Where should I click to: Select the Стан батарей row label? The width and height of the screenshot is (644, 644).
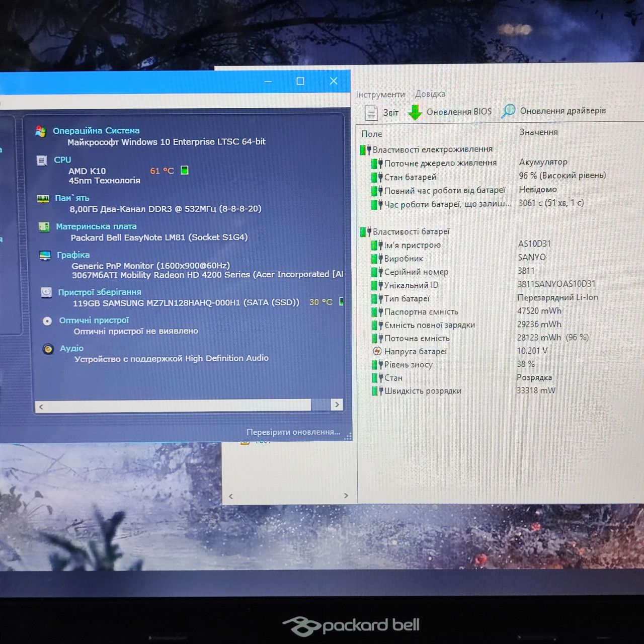pyautogui.click(x=410, y=177)
